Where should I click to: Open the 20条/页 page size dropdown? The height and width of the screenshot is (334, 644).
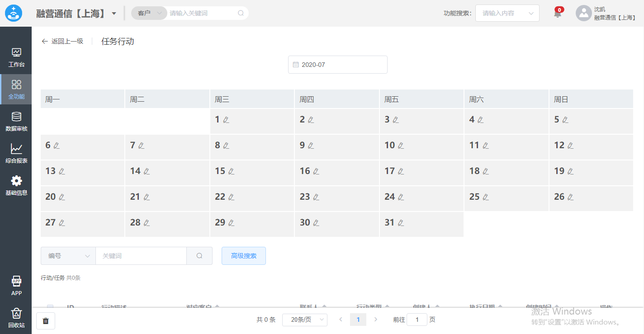tap(304, 320)
